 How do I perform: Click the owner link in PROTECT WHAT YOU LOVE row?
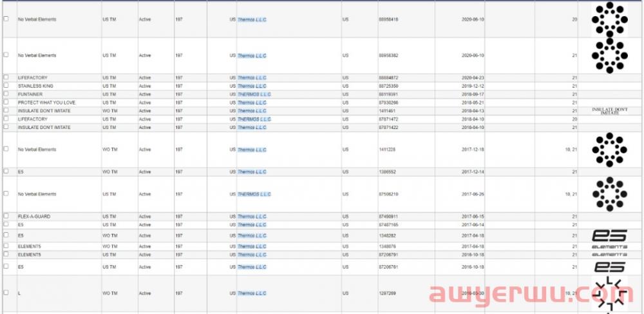click(x=252, y=103)
